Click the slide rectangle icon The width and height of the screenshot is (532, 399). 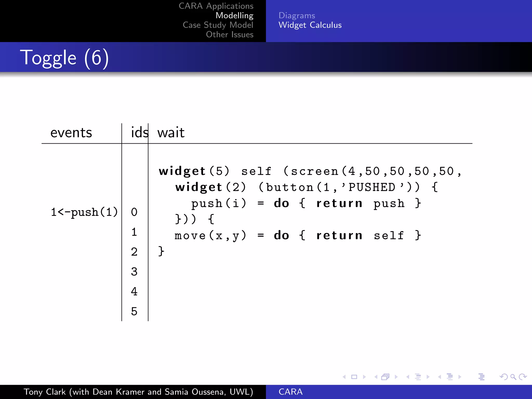[354, 377]
